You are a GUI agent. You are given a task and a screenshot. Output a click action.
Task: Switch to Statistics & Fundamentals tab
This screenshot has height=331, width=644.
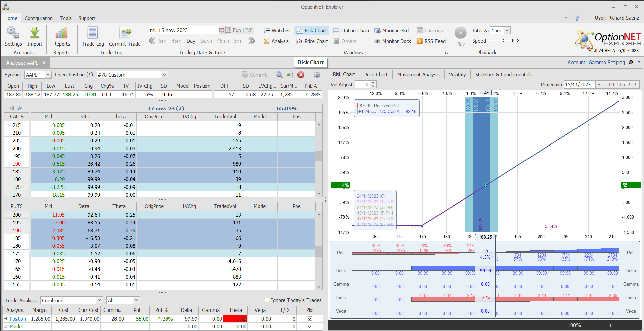tap(503, 75)
